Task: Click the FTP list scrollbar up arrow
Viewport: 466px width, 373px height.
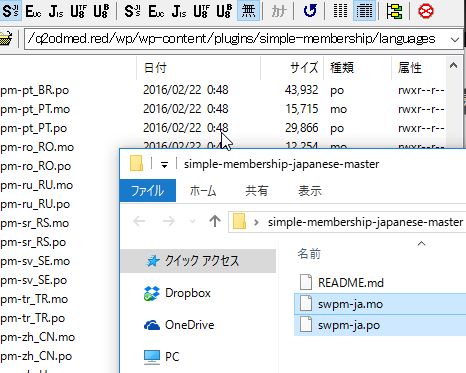Action: [x=453, y=65]
